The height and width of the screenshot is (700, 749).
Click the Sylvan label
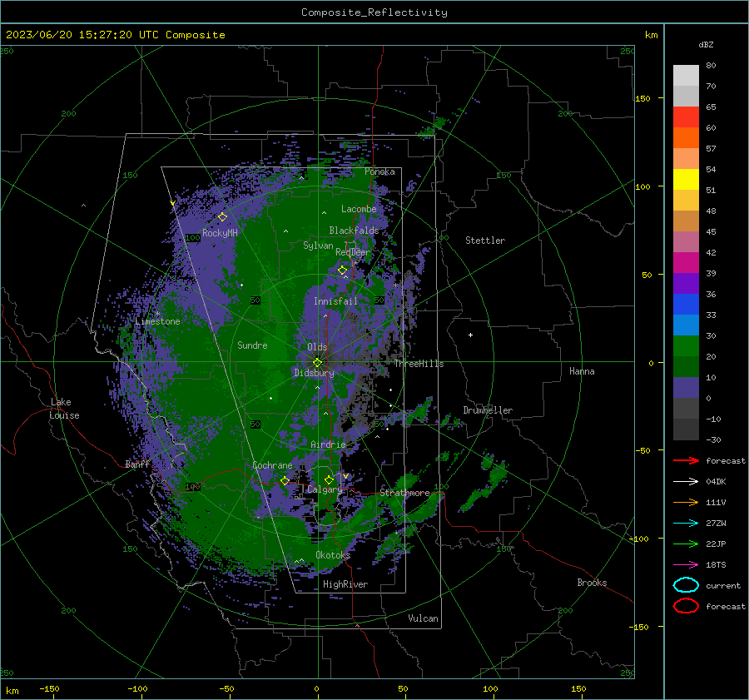click(x=318, y=246)
